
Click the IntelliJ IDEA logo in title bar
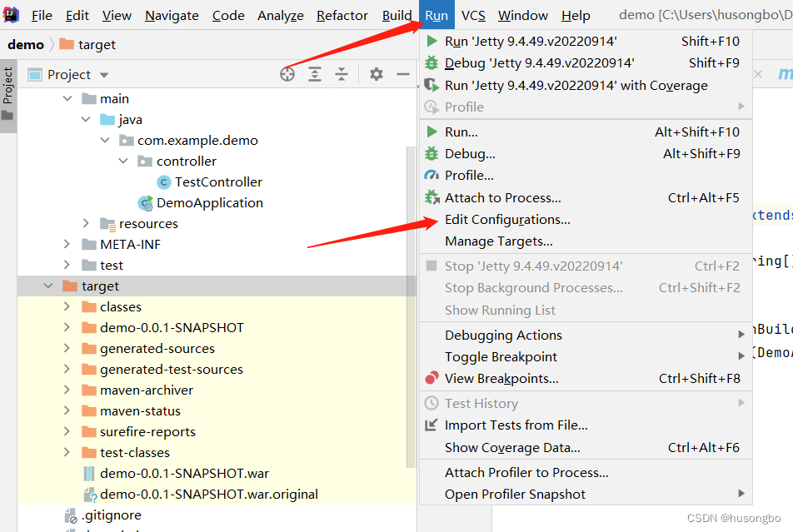pyautogui.click(x=11, y=14)
